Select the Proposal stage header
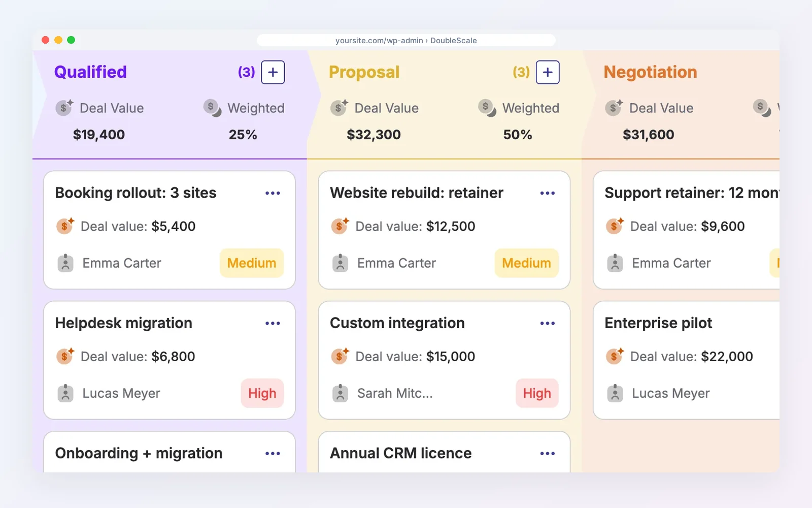812x508 pixels. (364, 72)
